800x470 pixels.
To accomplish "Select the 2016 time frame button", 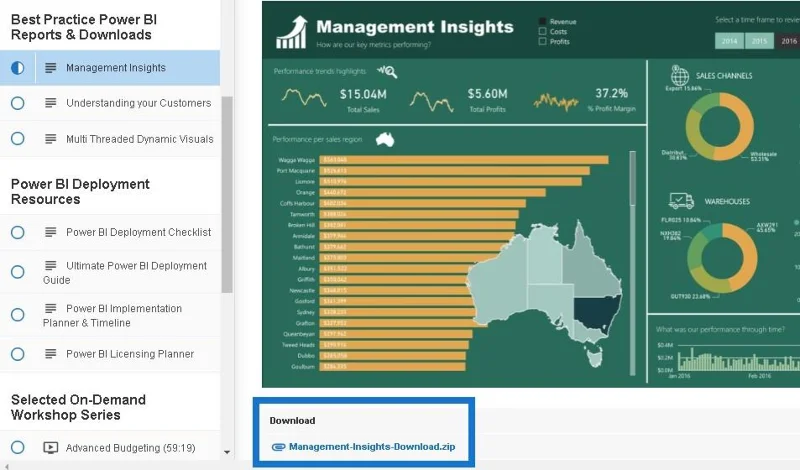I will click(x=788, y=41).
